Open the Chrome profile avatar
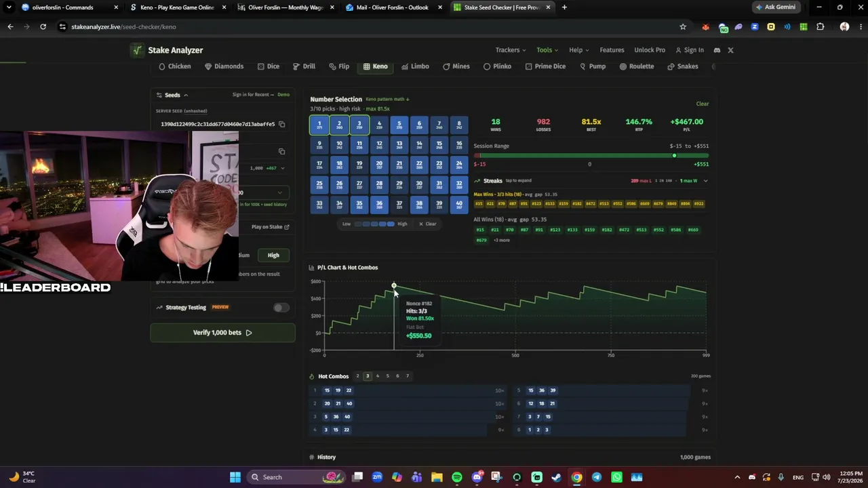This screenshot has height=488, width=868. 844,26
